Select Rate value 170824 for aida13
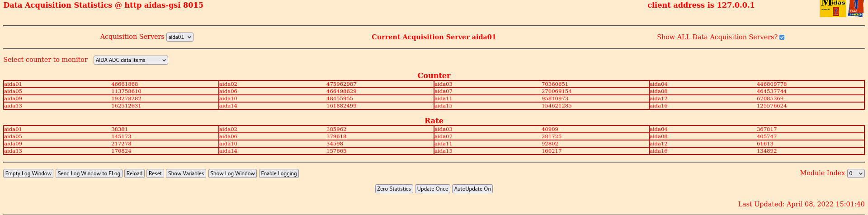This screenshot has width=868, height=215. coord(121,151)
